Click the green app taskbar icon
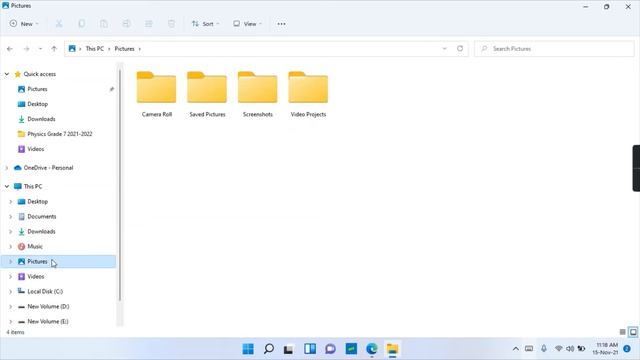 click(351, 349)
